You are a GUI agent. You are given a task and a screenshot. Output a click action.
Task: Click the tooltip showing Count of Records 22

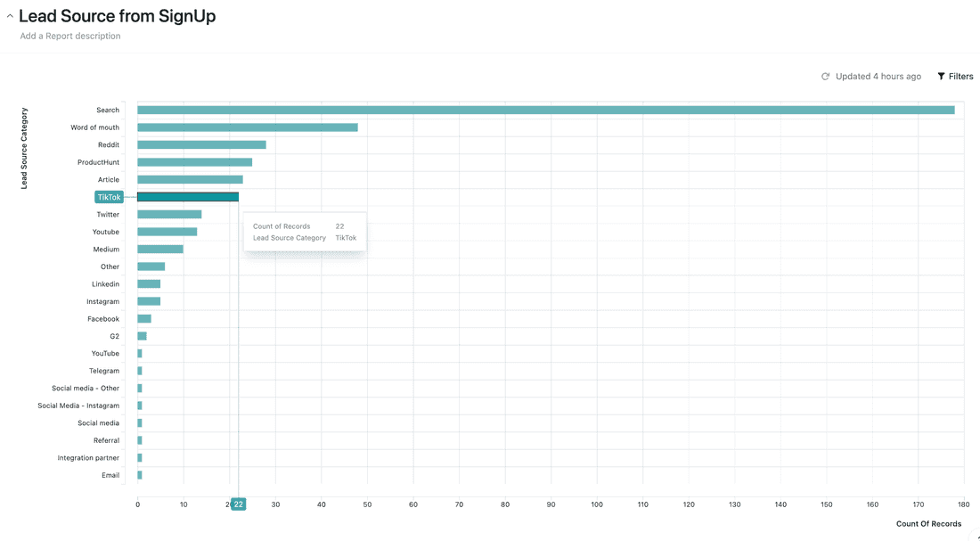click(305, 232)
